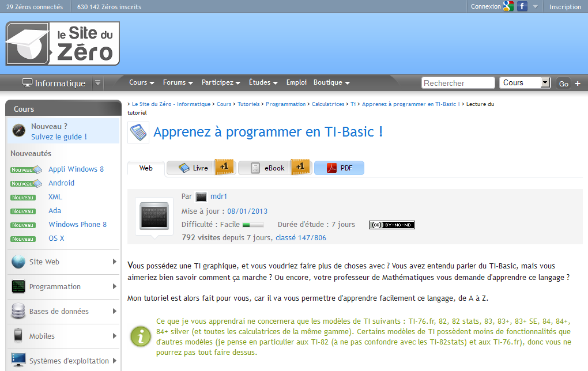The height and width of the screenshot is (371, 588).
Task: Click the tutorial computer thumbnail image
Action: coord(154,216)
